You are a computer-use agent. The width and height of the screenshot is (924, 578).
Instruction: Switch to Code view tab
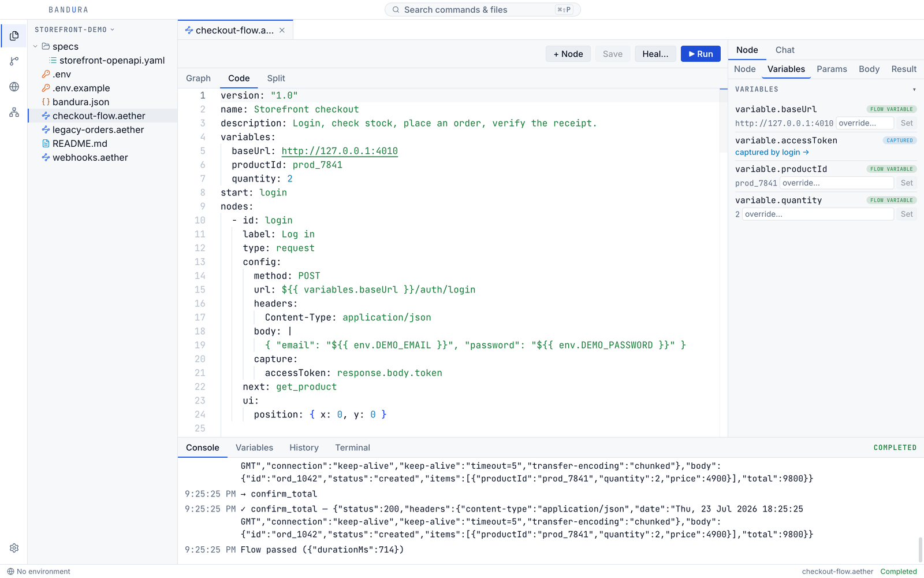click(x=239, y=78)
